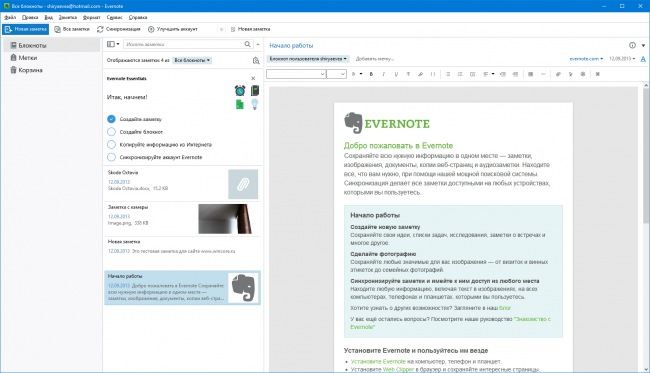Click the star shortcuts icon in toolbar
The height and width of the screenshot is (373, 650).
221,29
